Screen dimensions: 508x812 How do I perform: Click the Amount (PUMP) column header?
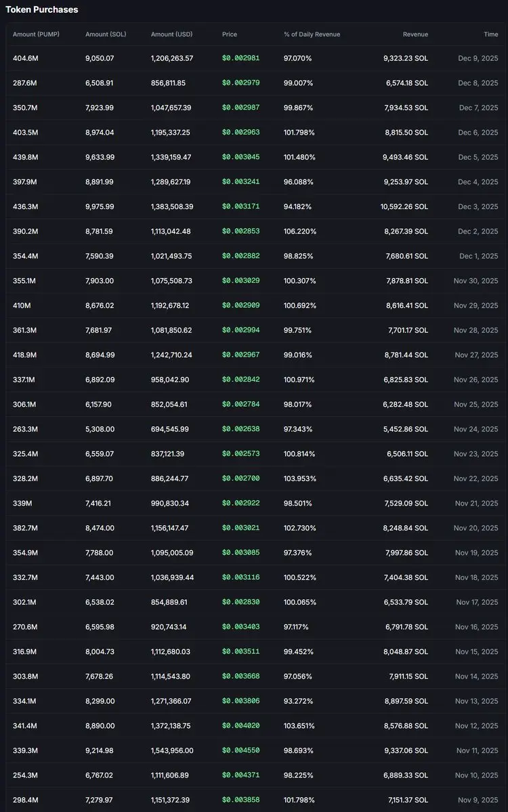coord(36,35)
